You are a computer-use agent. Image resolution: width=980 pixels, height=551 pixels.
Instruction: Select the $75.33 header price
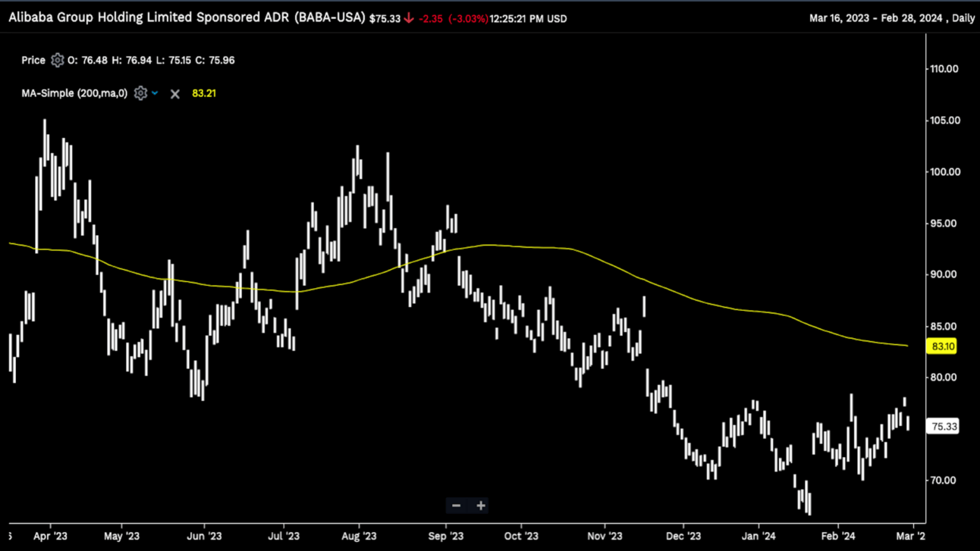tap(385, 18)
